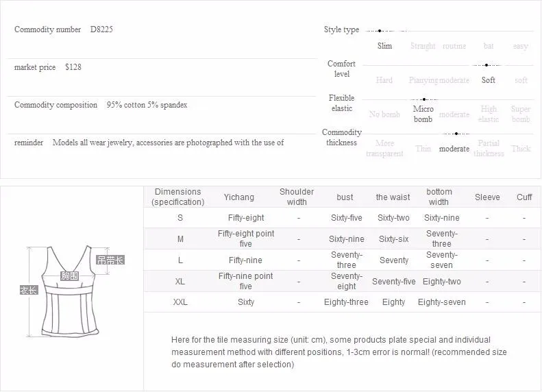Select the Seventy-seven bottom width cell
542x392 pixels.
(442, 260)
